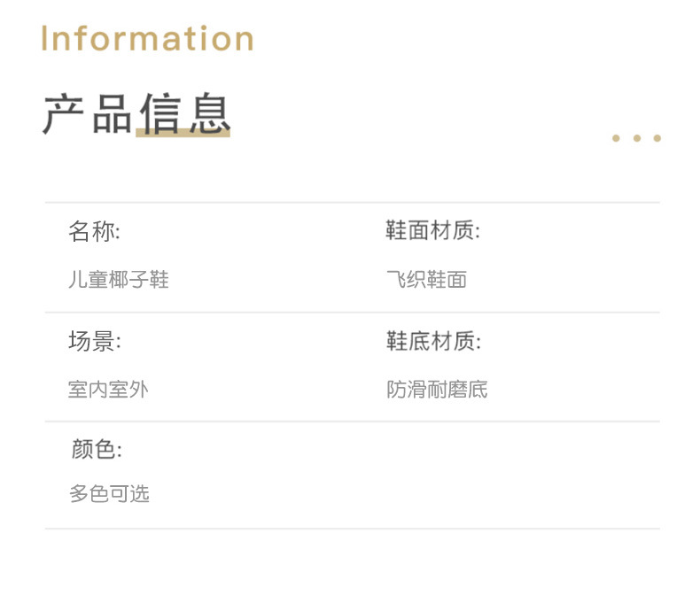Click the gold "Information" heading
This screenshot has height=603, width=700.
pos(148,39)
